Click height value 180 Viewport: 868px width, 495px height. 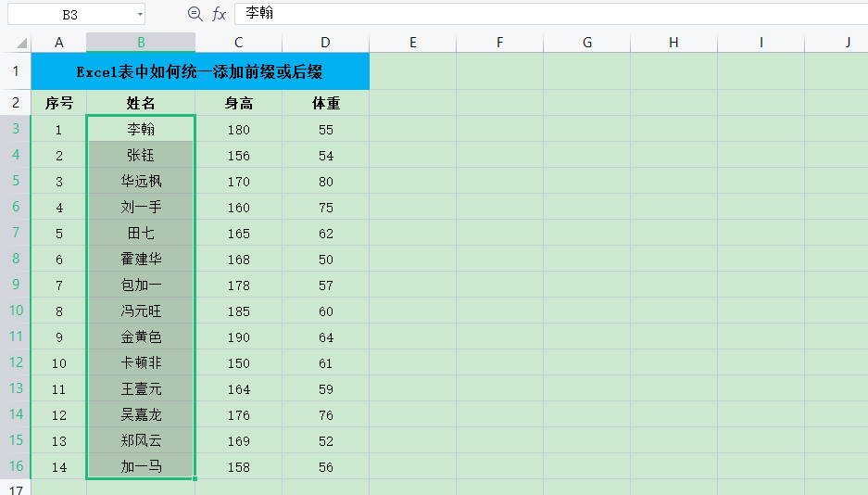tap(239, 129)
